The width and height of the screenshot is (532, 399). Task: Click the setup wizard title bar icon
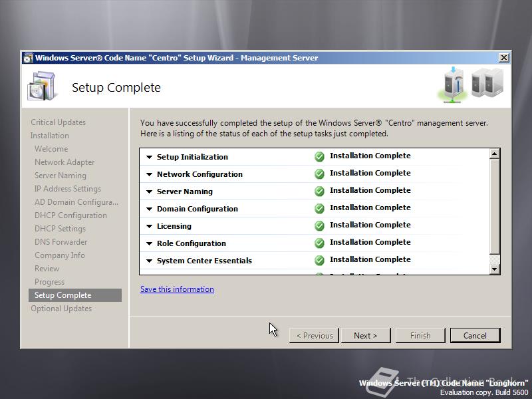pyautogui.click(x=28, y=58)
